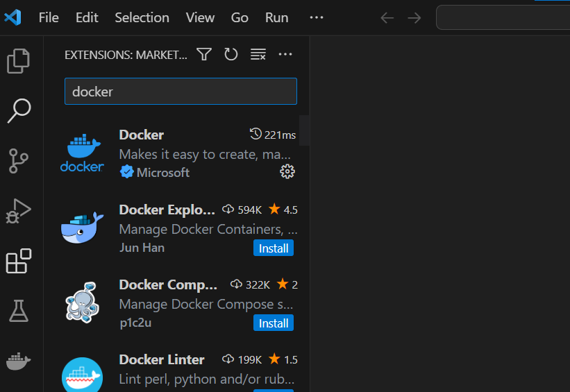This screenshot has height=392, width=570.
Task: Install the Docker Compose extension
Action: (274, 323)
